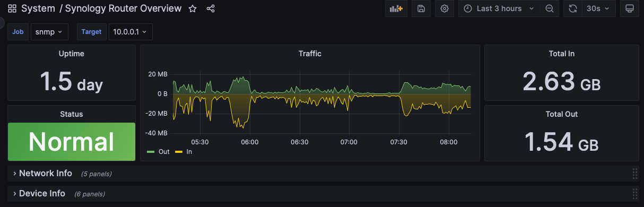Image resolution: width=644 pixels, height=207 pixels.
Task: Refresh the dashboard now
Action: (x=572, y=8)
